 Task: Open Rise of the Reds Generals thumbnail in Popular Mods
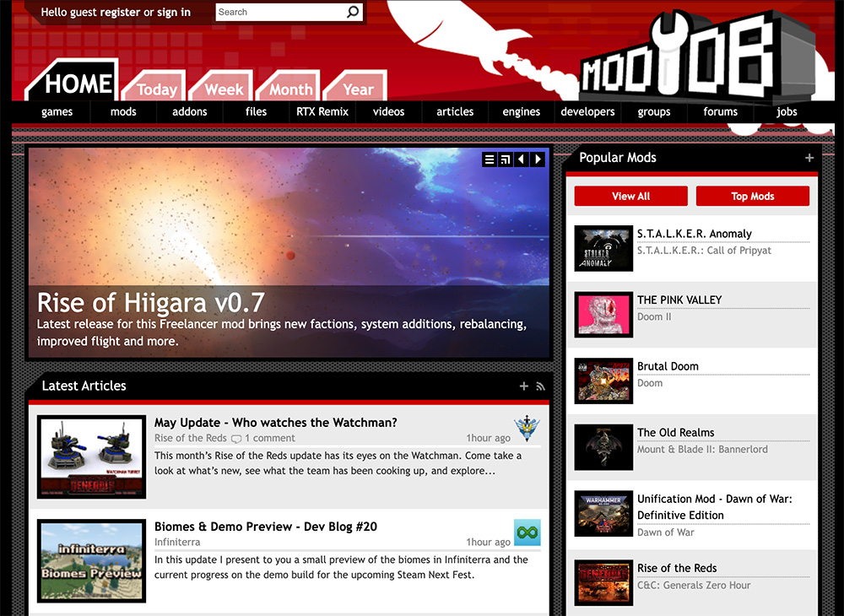point(603,583)
